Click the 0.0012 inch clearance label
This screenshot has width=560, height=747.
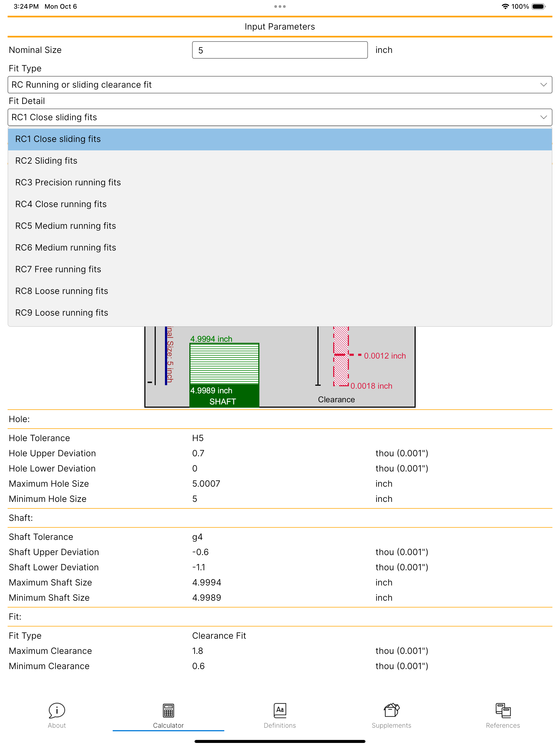pos(385,356)
